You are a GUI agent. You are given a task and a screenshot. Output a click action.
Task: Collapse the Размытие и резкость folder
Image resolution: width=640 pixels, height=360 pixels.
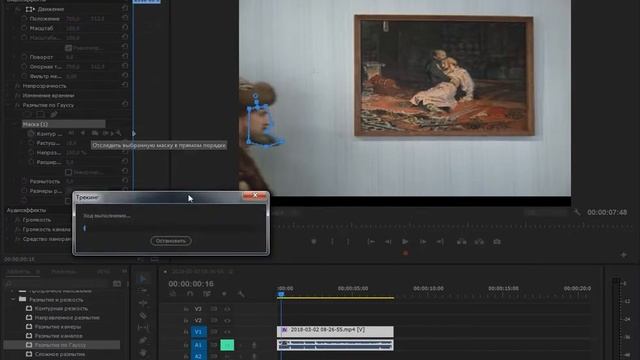13,300
